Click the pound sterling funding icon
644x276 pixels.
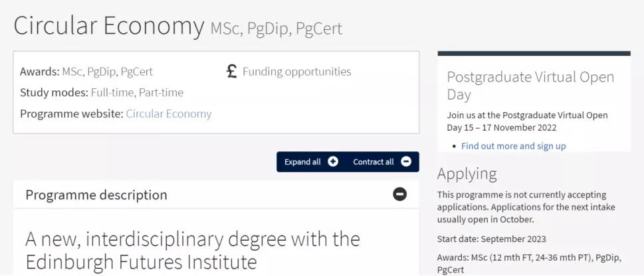[x=231, y=71]
